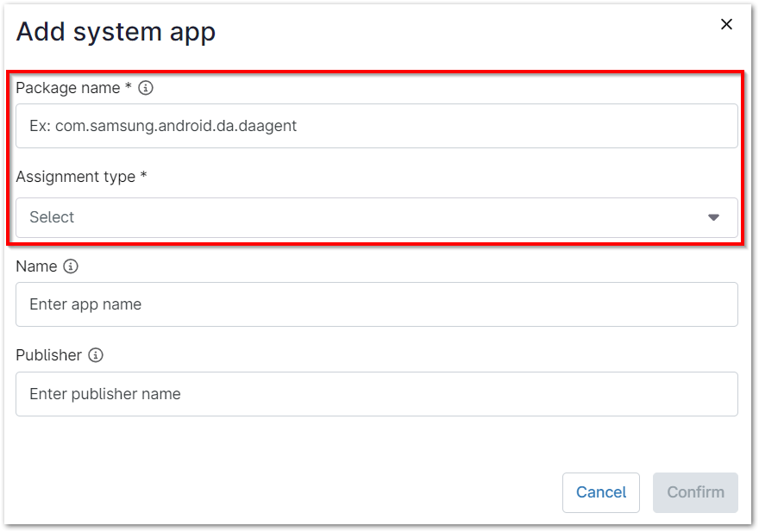The image size is (759, 532).
Task: Click inside the Package name input field
Action: (377, 126)
